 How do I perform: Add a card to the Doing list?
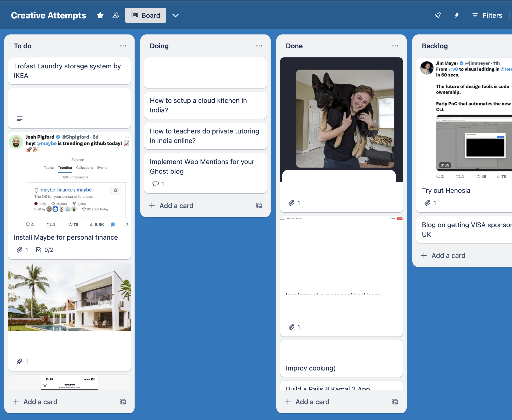coord(176,206)
